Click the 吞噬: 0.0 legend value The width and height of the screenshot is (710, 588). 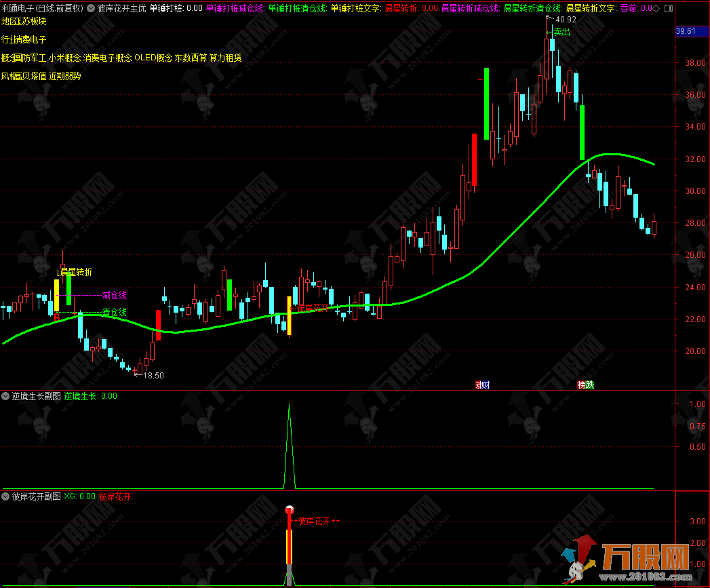click(635, 8)
